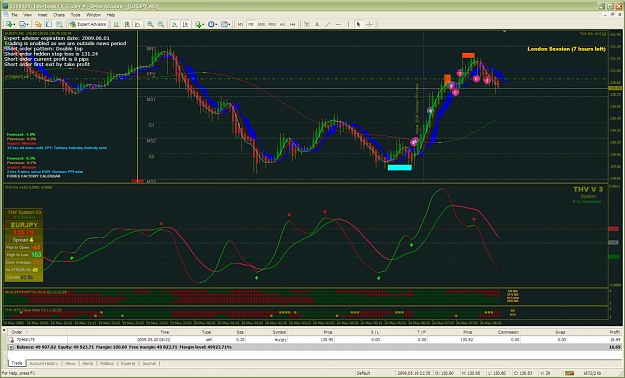The width and height of the screenshot is (625, 378).
Task: Switch to the News tab
Action: point(70,363)
